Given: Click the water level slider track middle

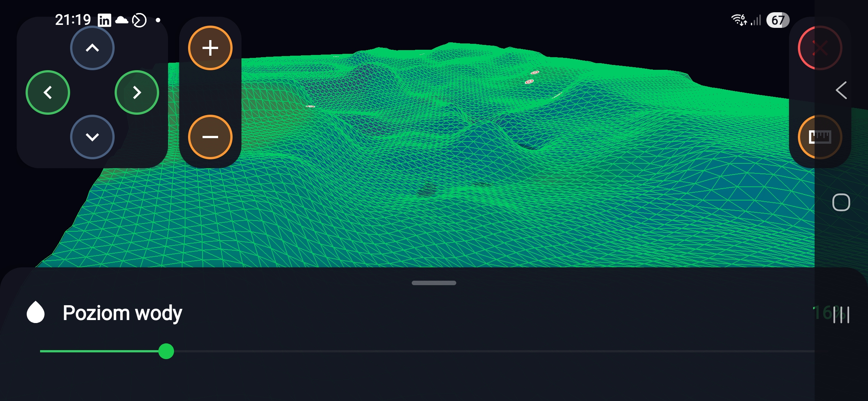Looking at the screenshot, I should click(x=434, y=351).
